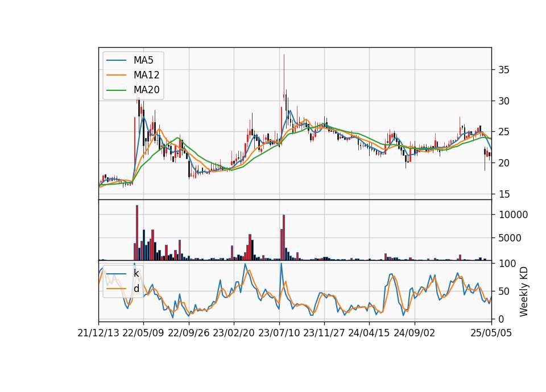Click the orange MA12 line sample in legend
Image resolution: width=546 pixels, height=392 pixels.
pos(116,75)
